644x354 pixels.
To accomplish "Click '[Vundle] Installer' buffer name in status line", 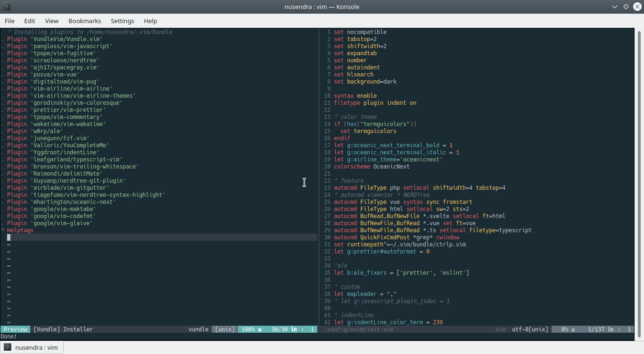I will point(63,329).
